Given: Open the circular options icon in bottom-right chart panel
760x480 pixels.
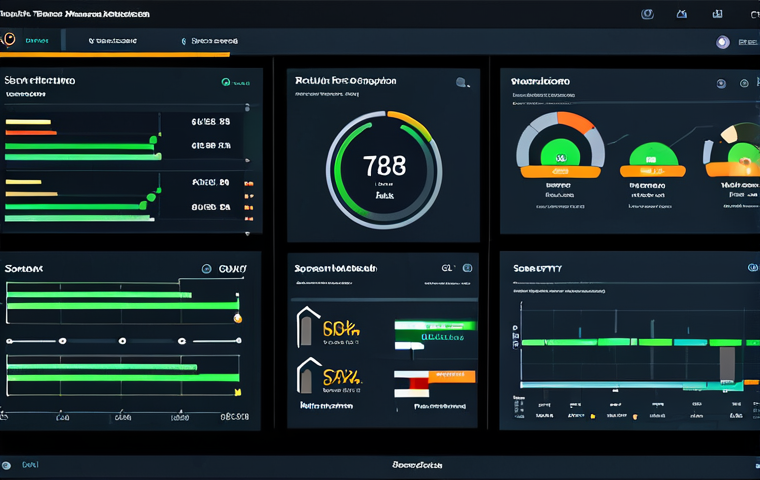Looking at the screenshot, I should (752, 267).
